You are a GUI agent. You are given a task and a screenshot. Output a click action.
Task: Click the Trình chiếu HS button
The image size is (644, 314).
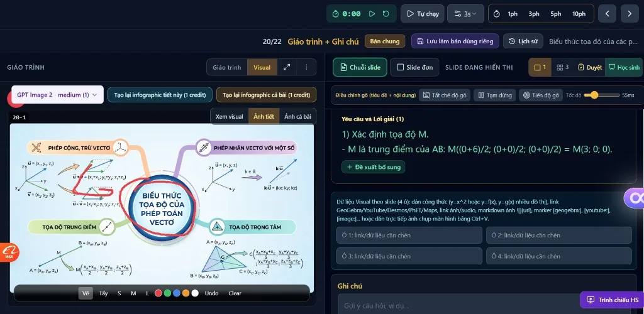tap(612, 300)
